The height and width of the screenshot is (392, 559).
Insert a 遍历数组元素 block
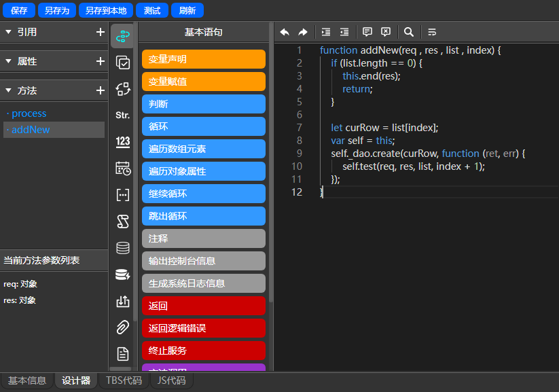[204, 149]
